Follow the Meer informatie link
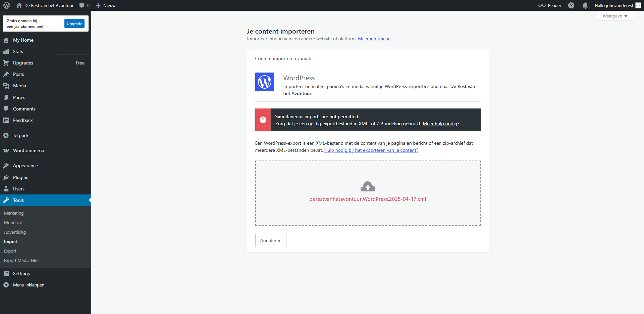Image resolution: width=644 pixels, height=314 pixels. pyautogui.click(x=374, y=39)
